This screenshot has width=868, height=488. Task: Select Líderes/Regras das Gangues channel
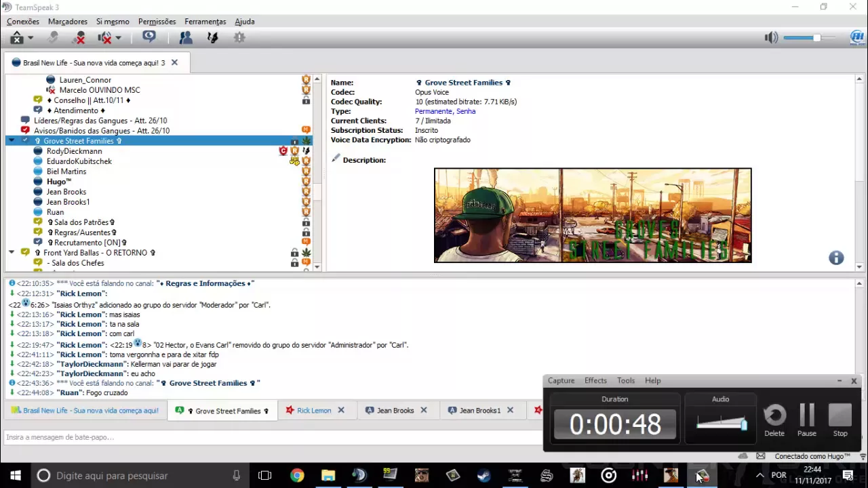100,121
